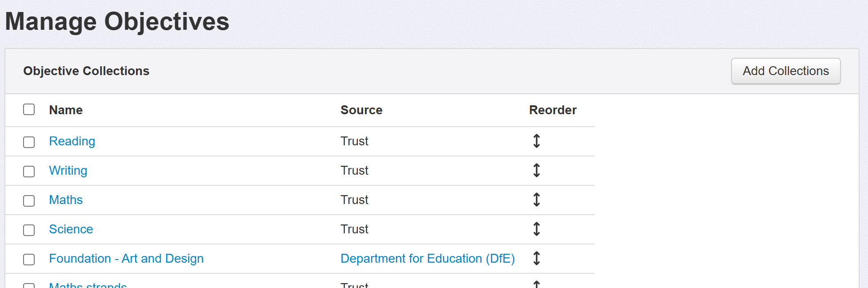Open Foundation - Art and Design collection
The width and height of the screenshot is (868, 288).
126,259
